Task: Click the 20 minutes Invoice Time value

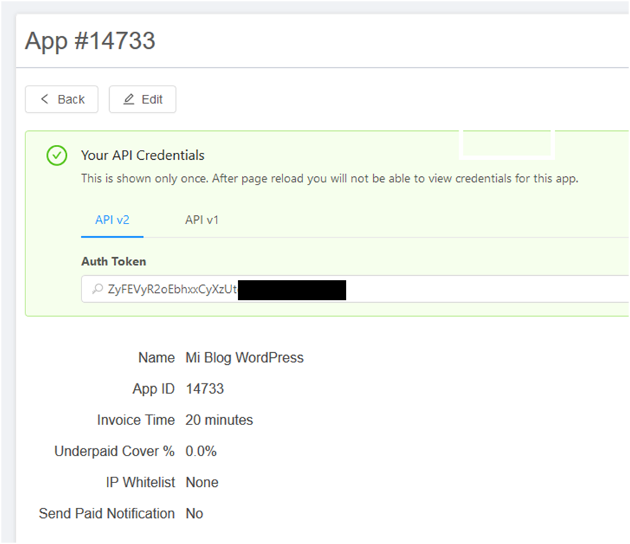Action: [x=219, y=420]
